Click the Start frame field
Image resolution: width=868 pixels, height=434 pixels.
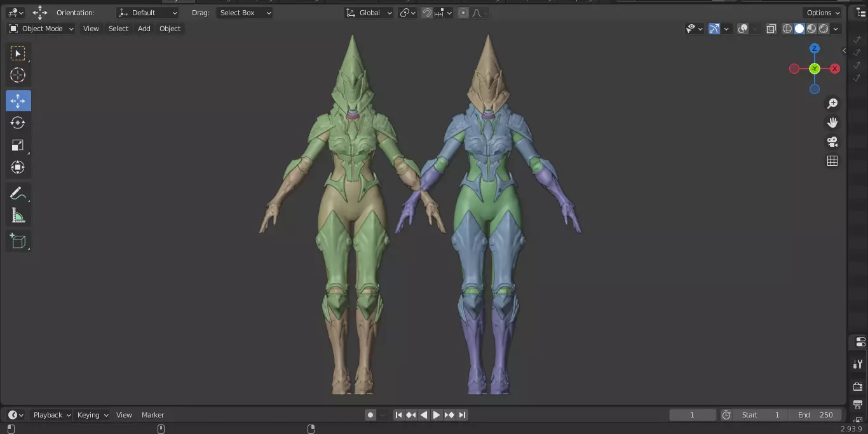click(x=761, y=415)
